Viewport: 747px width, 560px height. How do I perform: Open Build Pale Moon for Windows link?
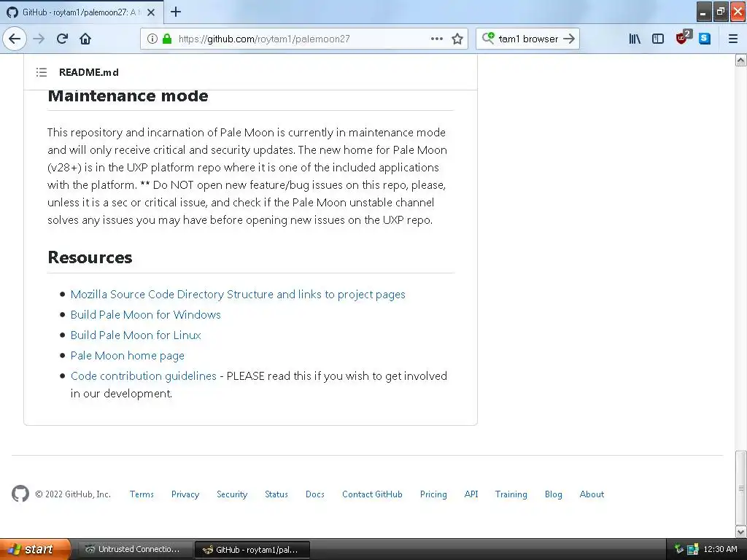[x=146, y=315]
